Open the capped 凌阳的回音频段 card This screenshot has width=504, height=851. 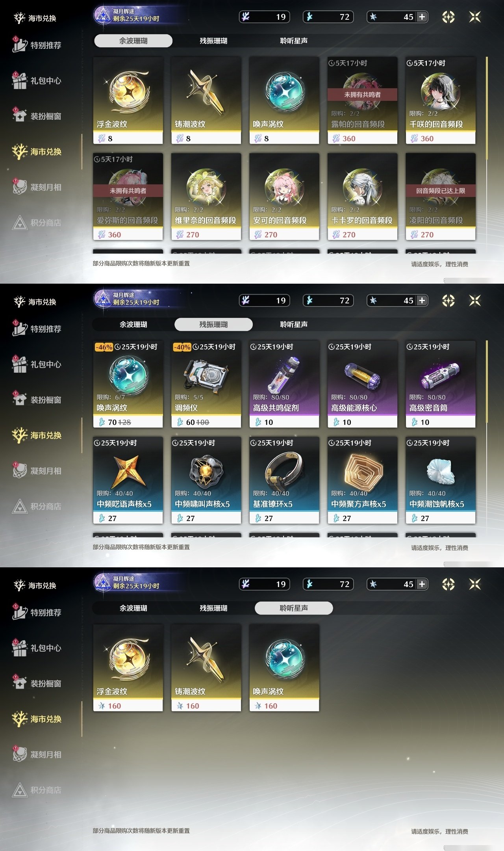[440, 197]
